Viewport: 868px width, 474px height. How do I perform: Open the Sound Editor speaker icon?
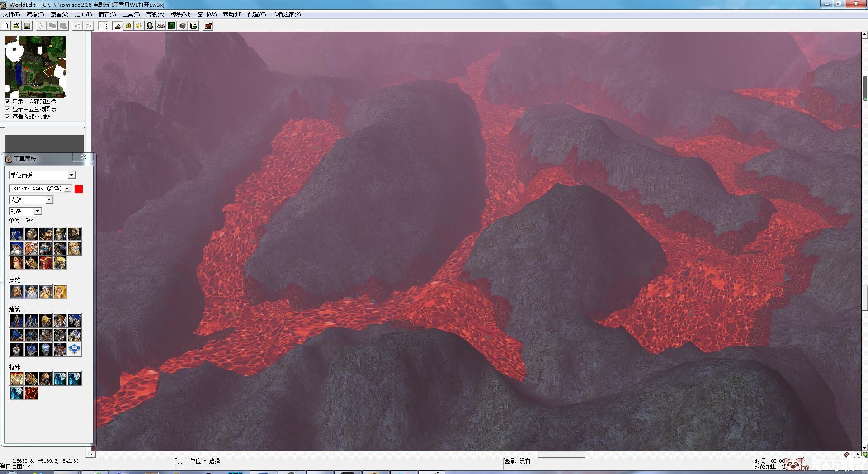point(139,26)
